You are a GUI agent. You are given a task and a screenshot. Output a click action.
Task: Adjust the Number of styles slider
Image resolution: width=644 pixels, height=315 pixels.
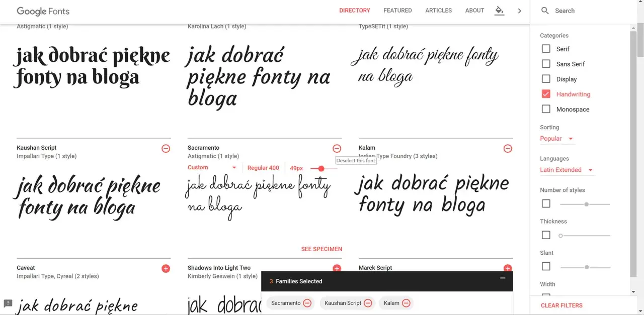[x=585, y=204]
